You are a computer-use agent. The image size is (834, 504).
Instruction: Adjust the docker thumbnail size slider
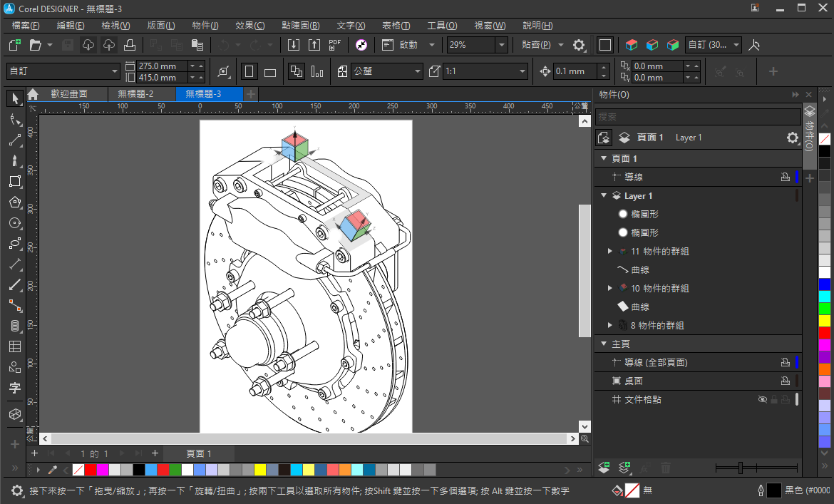point(741,468)
